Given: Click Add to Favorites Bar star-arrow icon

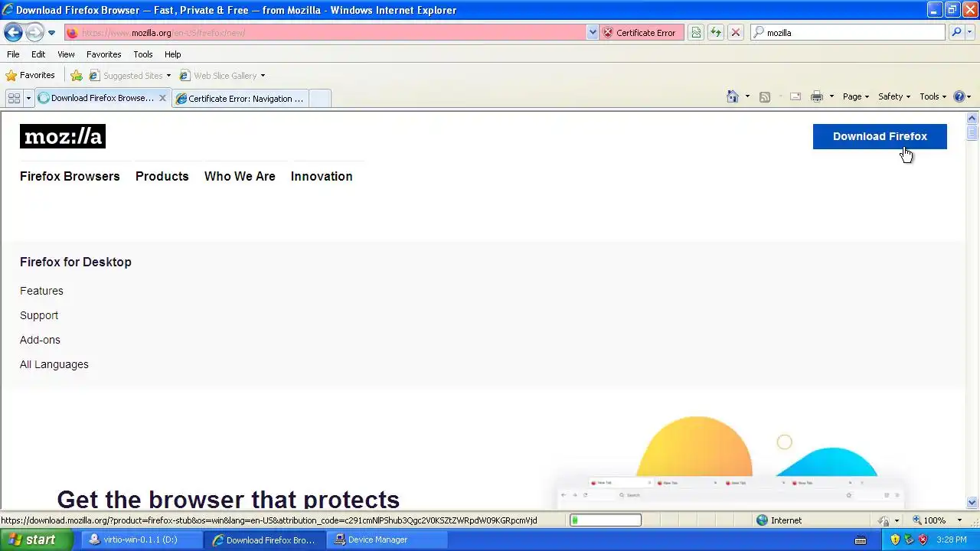Looking at the screenshot, I should click(77, 76).
